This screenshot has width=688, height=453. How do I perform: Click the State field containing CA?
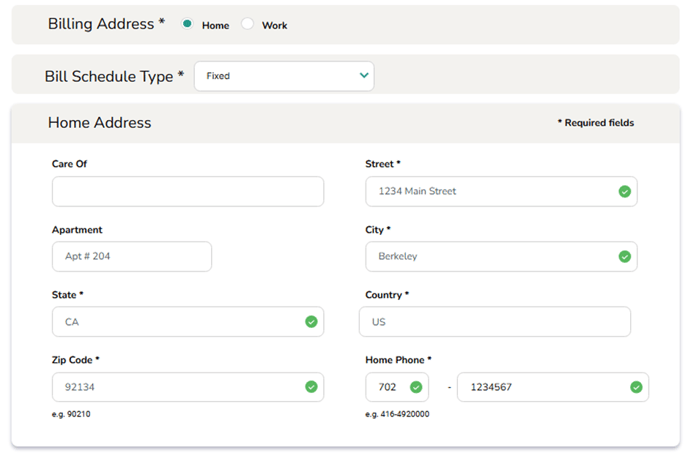tap(175, 322)
